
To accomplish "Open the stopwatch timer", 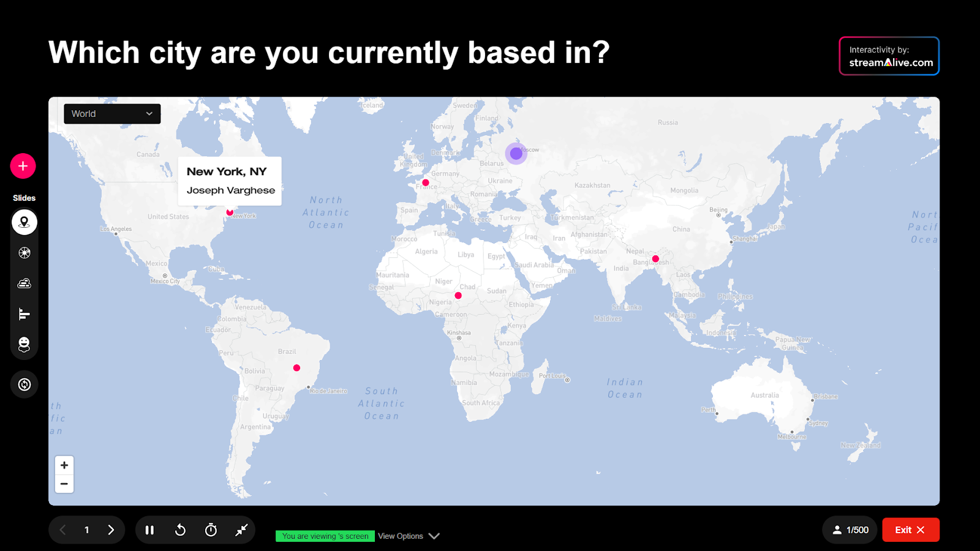I will [x=211, y=530].
